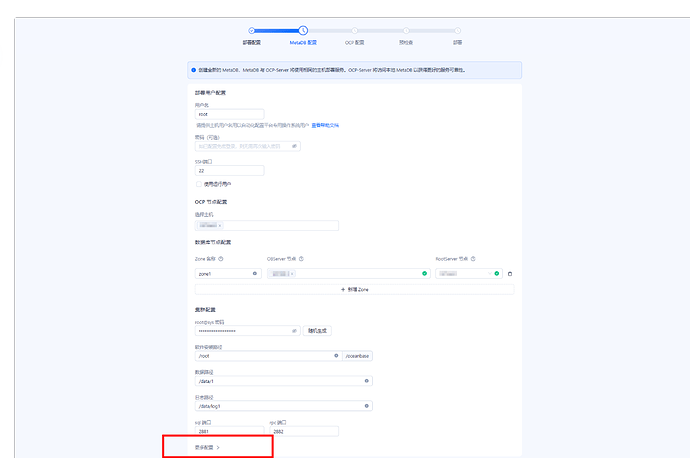Open the 选择主机 host selector
The height and width of the screenshot is (458, 690).
tap(267, 226)
